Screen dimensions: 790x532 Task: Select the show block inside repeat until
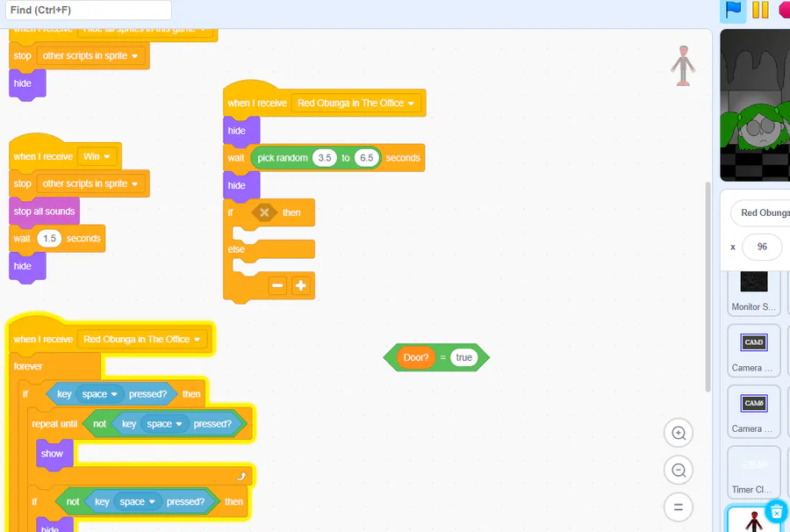pos(53,454)
